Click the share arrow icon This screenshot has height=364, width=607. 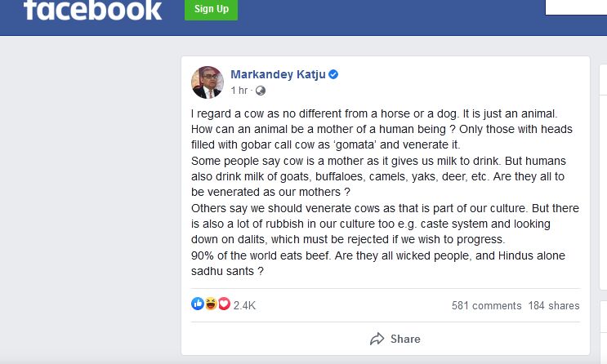(x=377, y=339)
